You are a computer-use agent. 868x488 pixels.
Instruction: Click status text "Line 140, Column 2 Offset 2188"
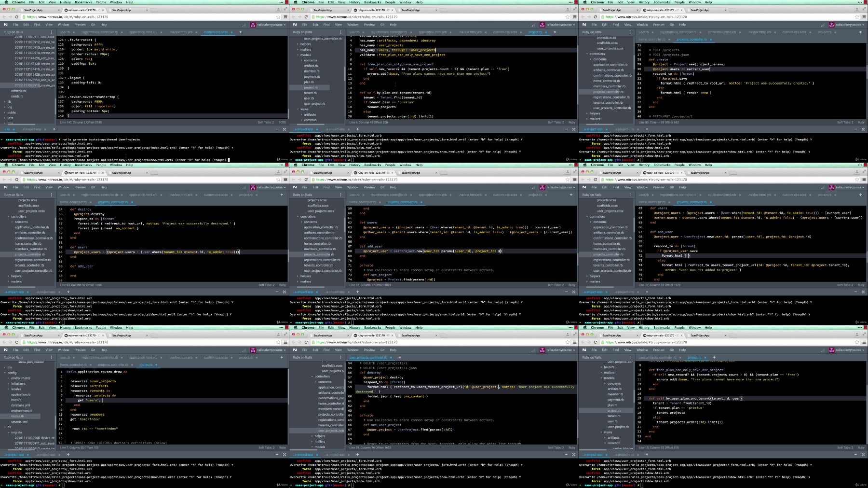point(81,122)
